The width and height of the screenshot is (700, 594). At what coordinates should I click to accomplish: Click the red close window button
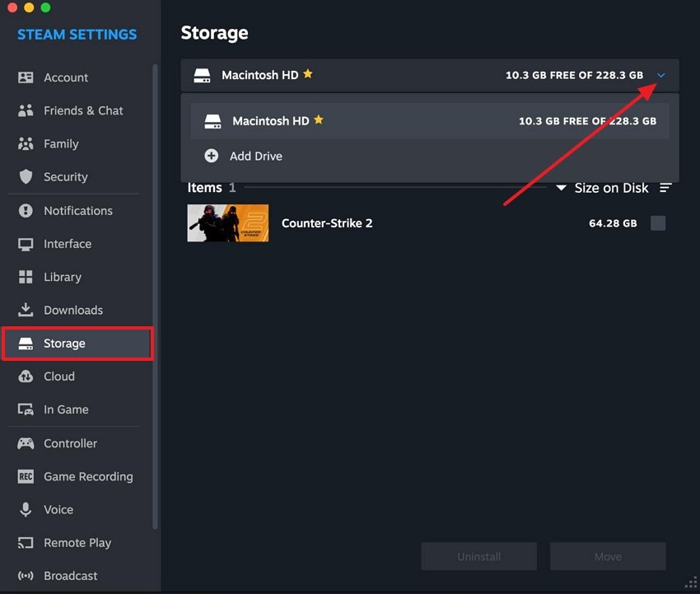(x=12, y=7)
